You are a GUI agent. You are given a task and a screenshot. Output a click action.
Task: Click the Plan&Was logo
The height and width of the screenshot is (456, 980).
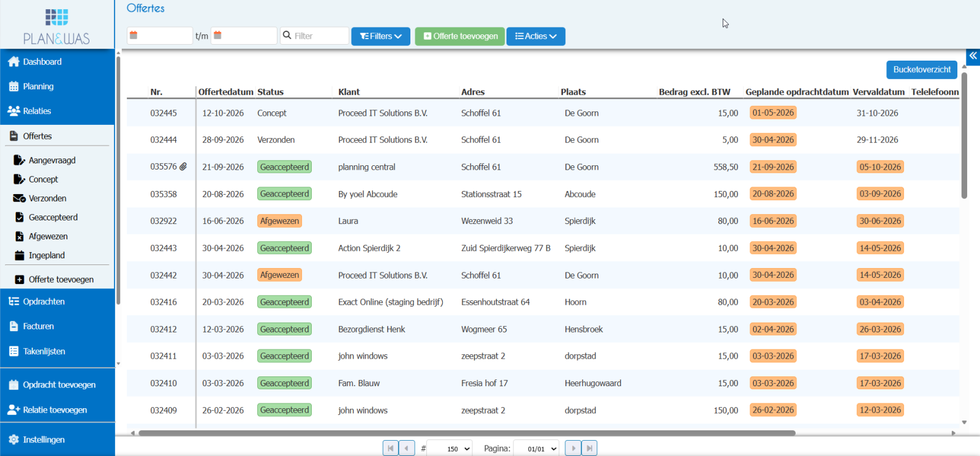pos(56,27)
